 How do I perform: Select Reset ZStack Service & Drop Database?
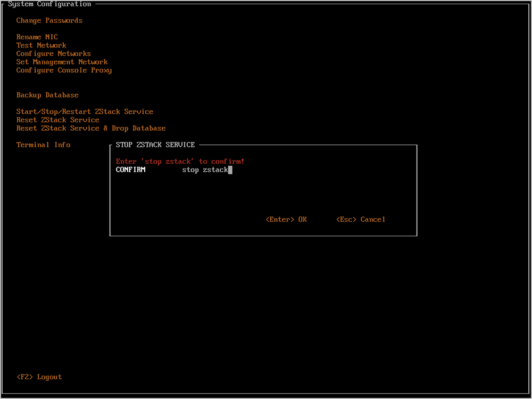point(91,128)
